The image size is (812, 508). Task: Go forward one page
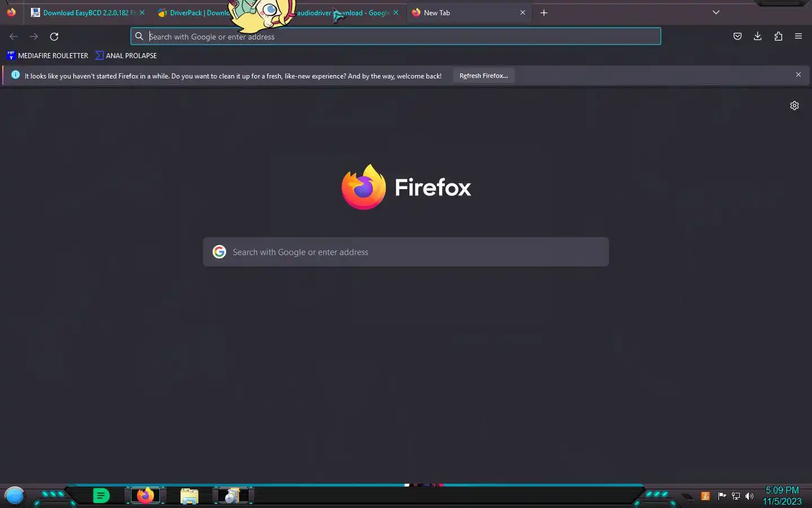coord(34,37)
